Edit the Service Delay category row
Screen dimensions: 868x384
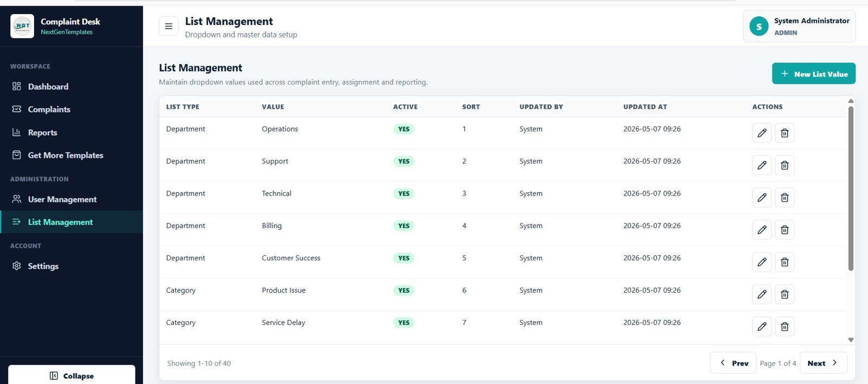coord(762,326)
